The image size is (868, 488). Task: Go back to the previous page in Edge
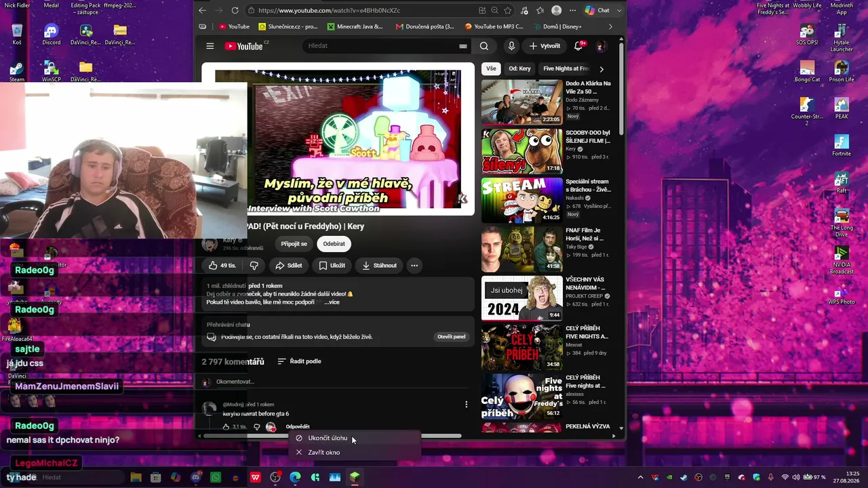202,10
